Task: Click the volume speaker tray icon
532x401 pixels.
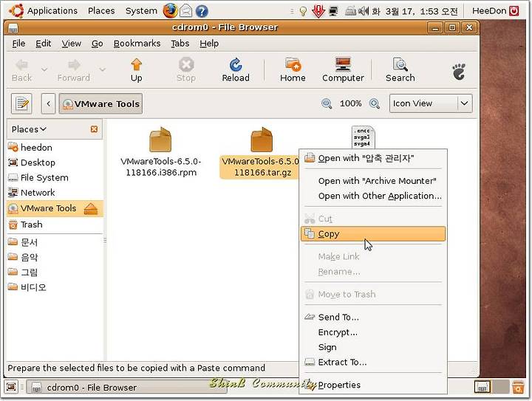Action: [x=364, y=12]
